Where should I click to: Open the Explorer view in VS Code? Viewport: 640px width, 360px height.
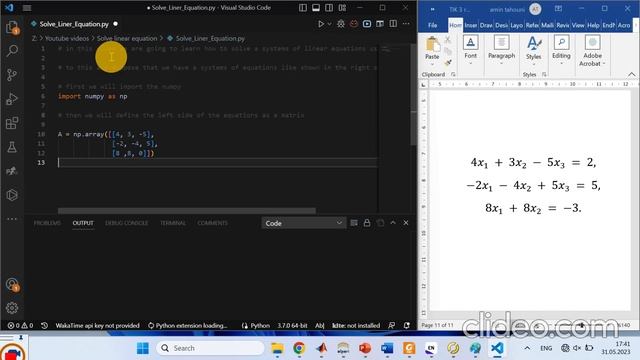12,28
